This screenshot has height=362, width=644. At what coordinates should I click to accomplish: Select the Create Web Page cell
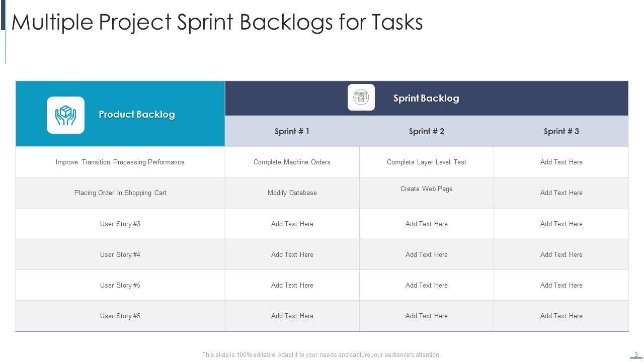coord(426,189)
